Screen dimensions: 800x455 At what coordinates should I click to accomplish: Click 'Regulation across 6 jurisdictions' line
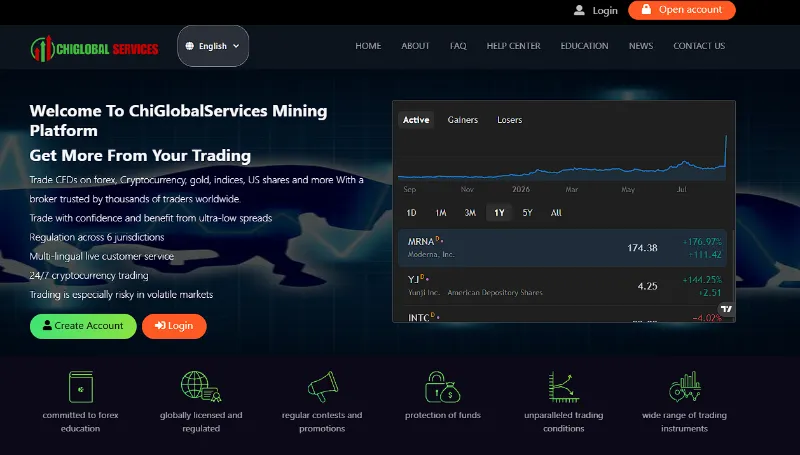[97, 237]
